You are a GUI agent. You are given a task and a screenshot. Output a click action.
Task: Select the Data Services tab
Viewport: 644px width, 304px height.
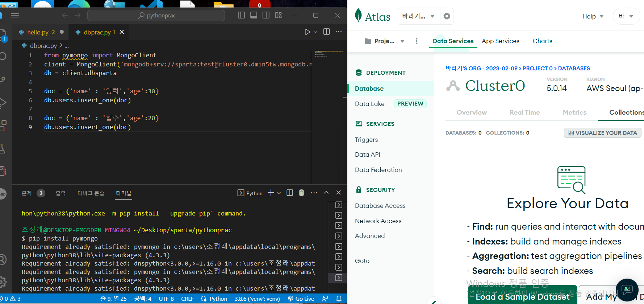coord(453,41)
